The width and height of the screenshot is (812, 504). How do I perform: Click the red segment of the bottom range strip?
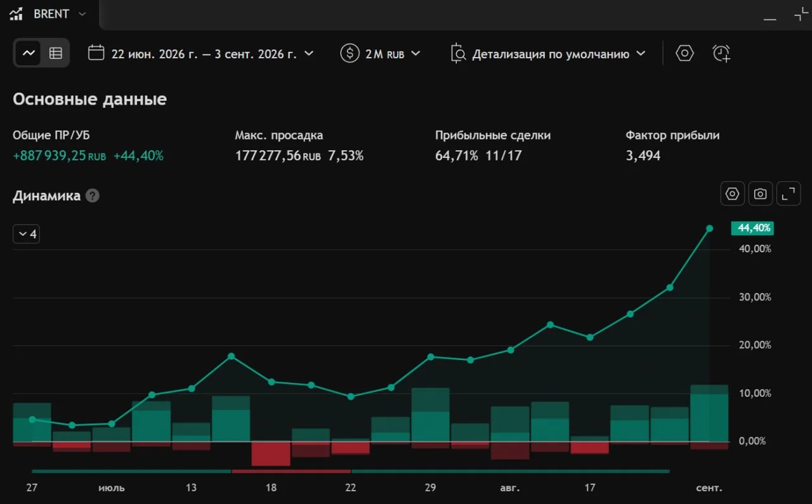click(x=291, y=471)
